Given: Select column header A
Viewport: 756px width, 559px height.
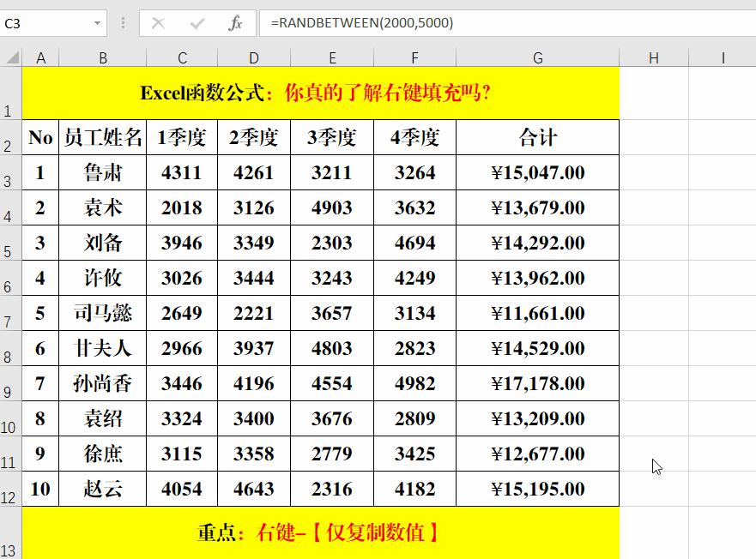Looking at the screenshot, I should pos(40,57).
